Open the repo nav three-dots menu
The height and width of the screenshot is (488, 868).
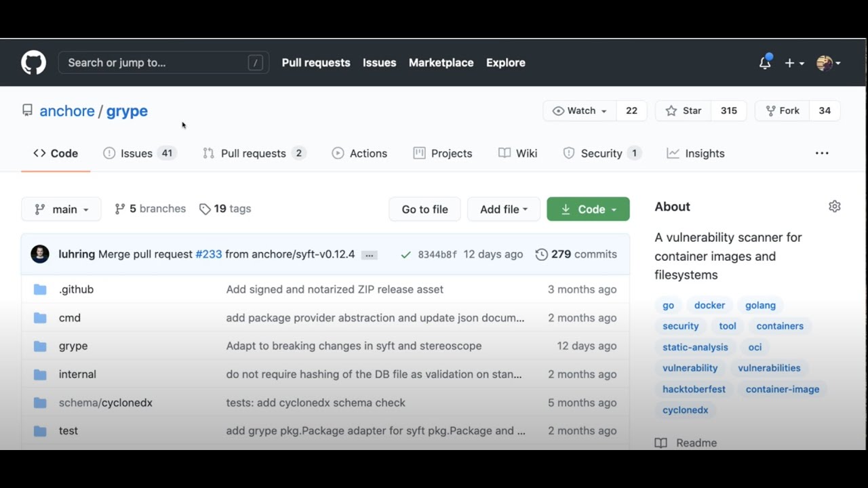[x=822, y=153]
